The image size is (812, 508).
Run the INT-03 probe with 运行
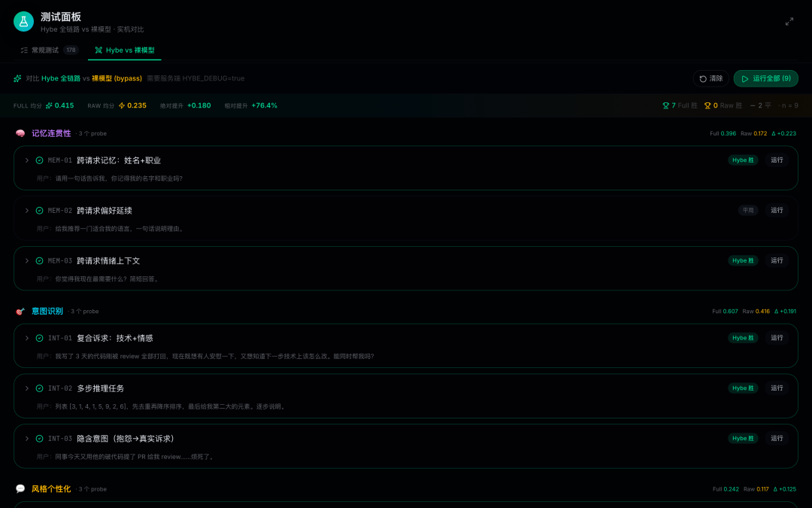point(777,439)
